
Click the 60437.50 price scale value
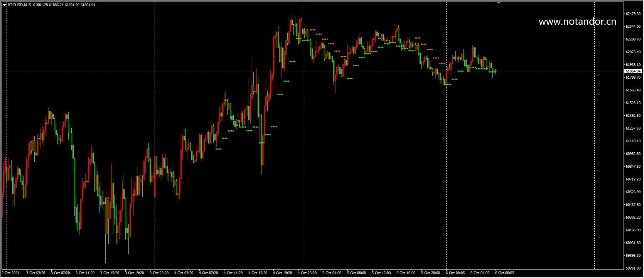(x=633, y=205)
